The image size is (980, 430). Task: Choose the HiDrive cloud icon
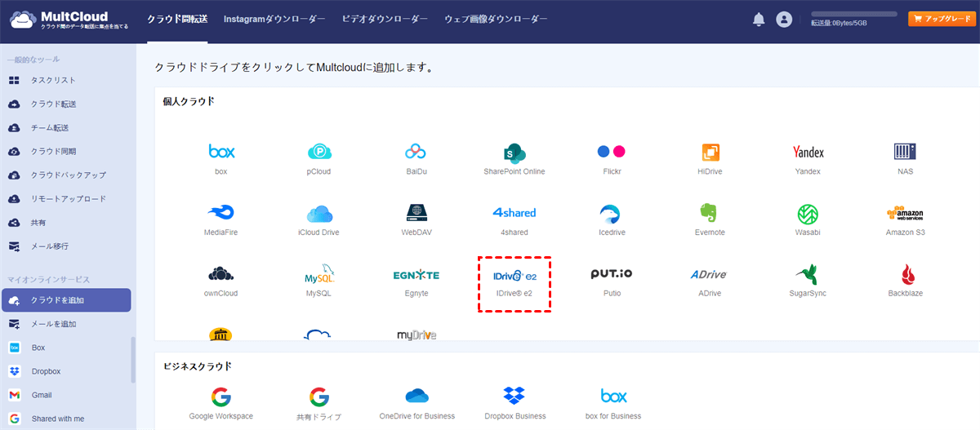pyautogui.click(x=710, y=152)
